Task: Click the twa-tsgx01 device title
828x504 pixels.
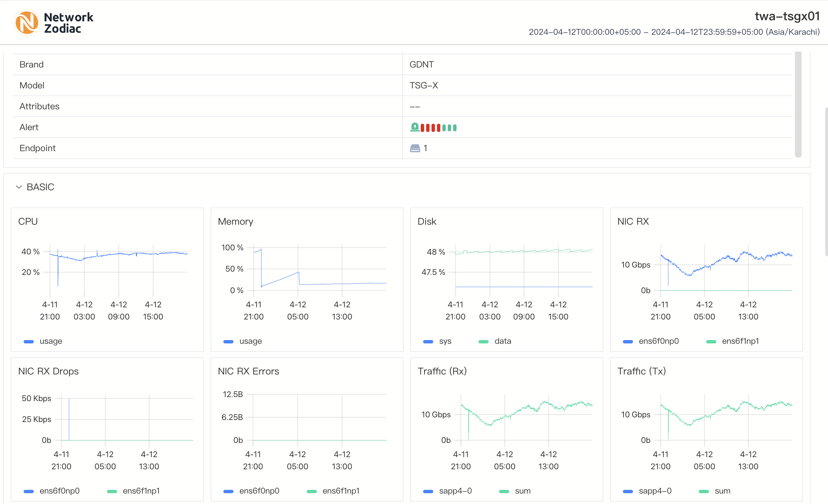Action: (x=787, y=16)
